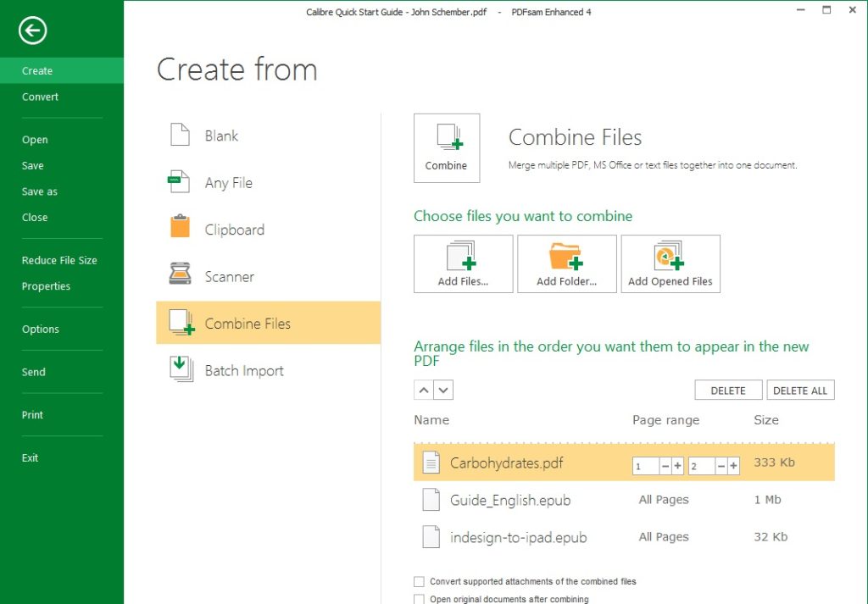Open Properties from the sidebar
Image resolution: width=868 pixels, height=604 pixels.
[x=46, y=286]
